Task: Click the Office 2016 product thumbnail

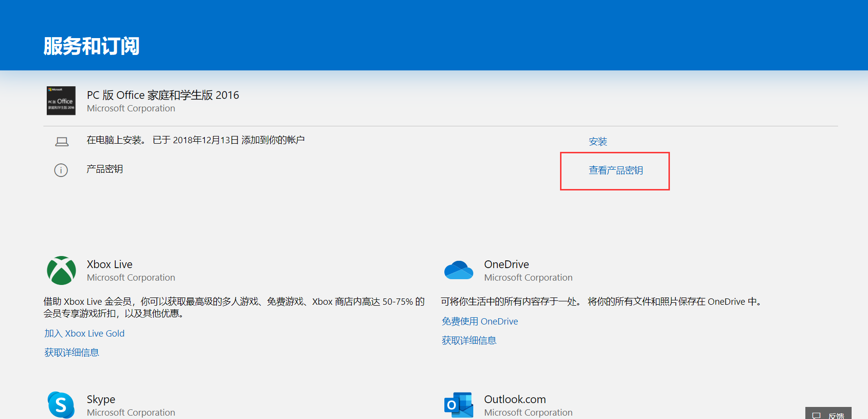Action: (61, 101)
